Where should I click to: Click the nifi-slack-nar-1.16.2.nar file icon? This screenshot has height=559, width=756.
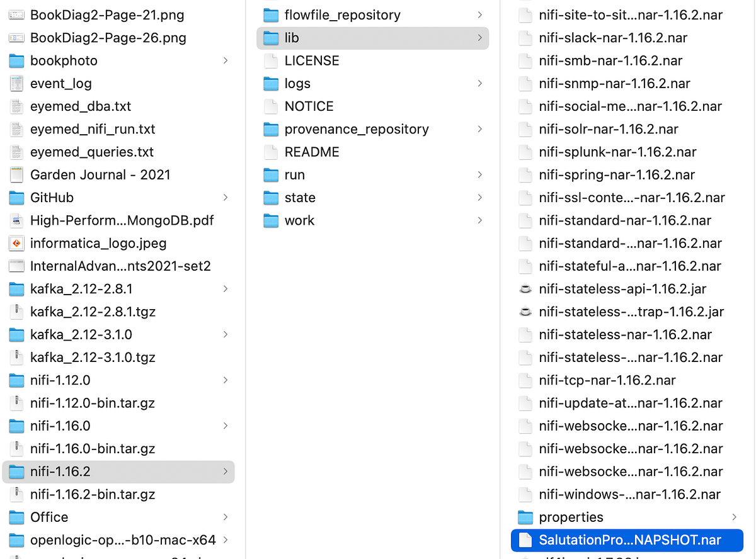click(525, 38)
